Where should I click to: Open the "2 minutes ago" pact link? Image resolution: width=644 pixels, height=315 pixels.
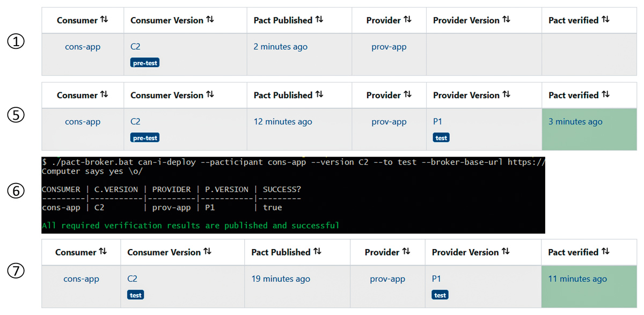[x=280, y=47]
